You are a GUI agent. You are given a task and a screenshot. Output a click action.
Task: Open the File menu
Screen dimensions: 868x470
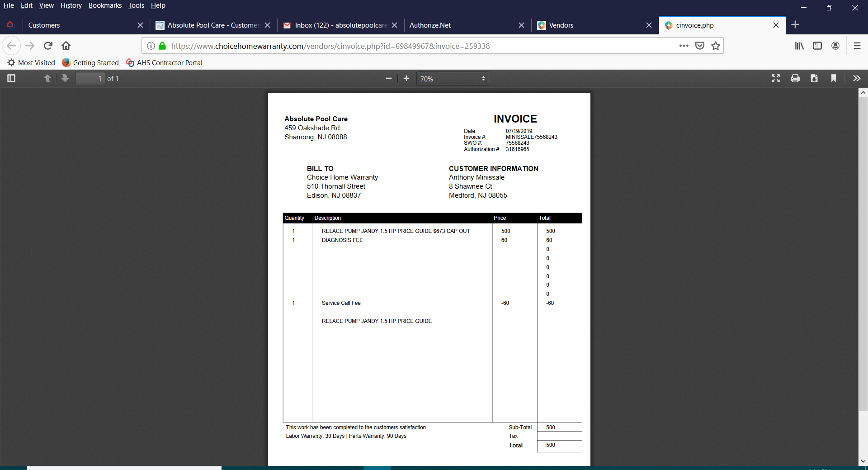[x=9, y=5]
